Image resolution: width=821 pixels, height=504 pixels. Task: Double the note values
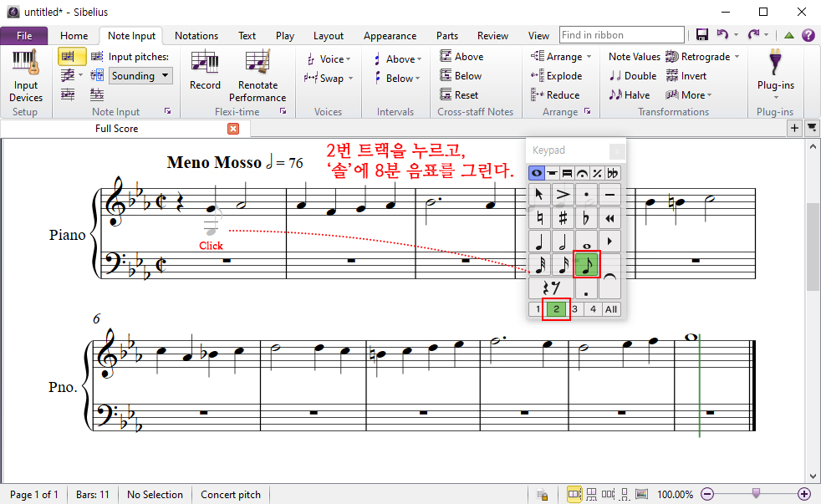(633, 76)
